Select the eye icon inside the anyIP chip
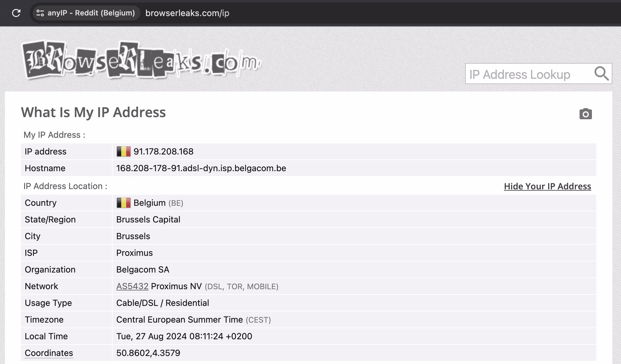The height and width of the screenshot is (364, 621). 40,13
